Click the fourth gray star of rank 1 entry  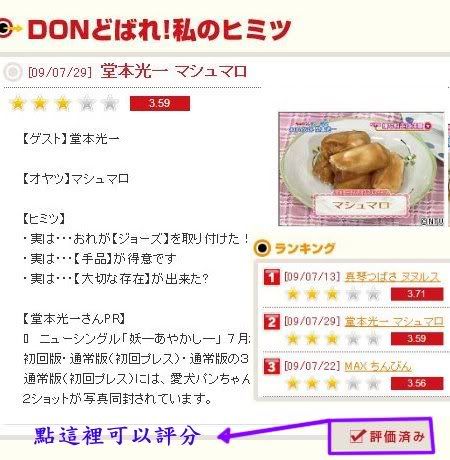click(x=353, y=294)
